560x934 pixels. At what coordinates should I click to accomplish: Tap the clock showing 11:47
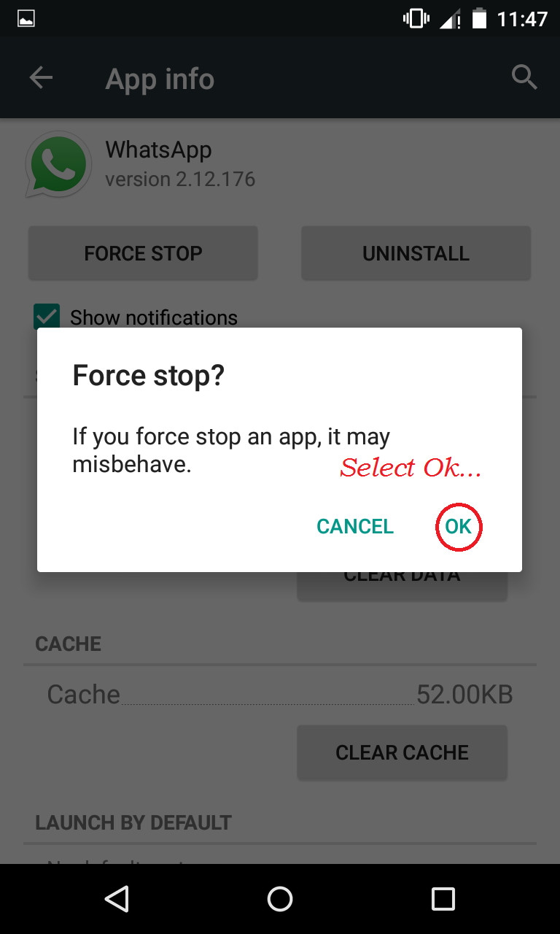(522, 18)
